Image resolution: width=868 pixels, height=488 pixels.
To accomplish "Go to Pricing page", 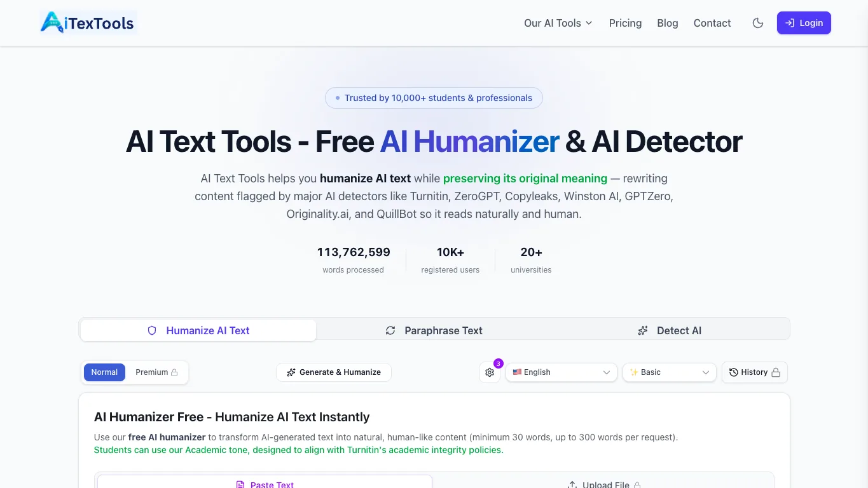I will 625,23.
